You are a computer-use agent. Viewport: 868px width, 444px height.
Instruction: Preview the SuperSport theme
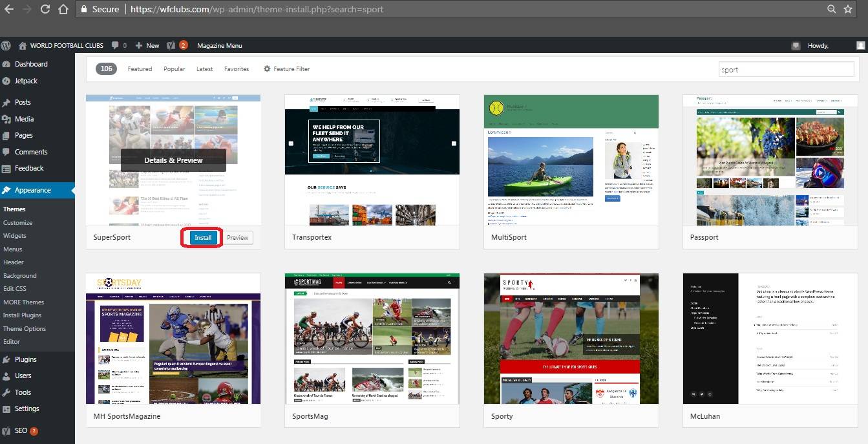[x=237, y=238]
